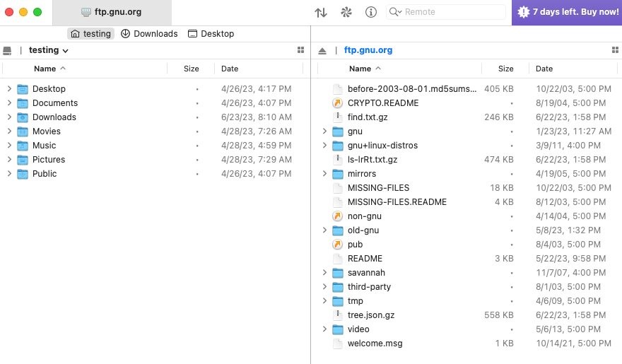622x364 pixels.
Task: Select the Documents folder icon
Action: point(23,103)
